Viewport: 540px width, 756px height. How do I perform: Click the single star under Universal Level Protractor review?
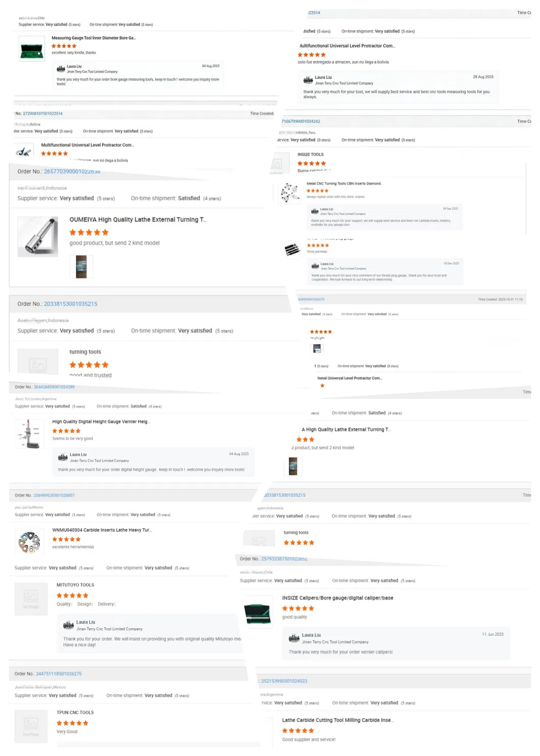tap(321, 386)
